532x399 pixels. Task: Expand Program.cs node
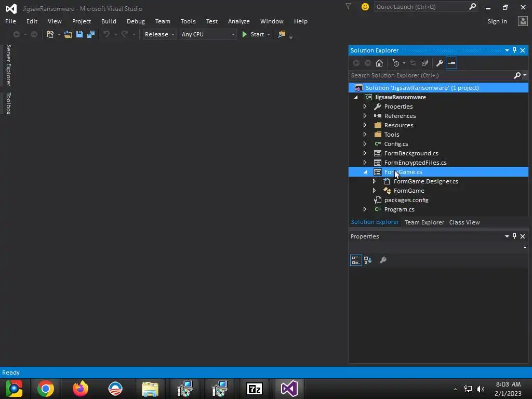pos(365,209)
